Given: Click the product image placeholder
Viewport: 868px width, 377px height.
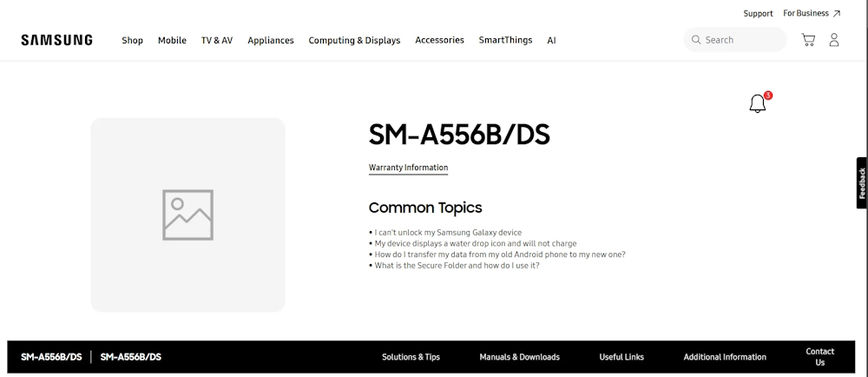Looking at the screenshot, I should (x=187, y=215).
